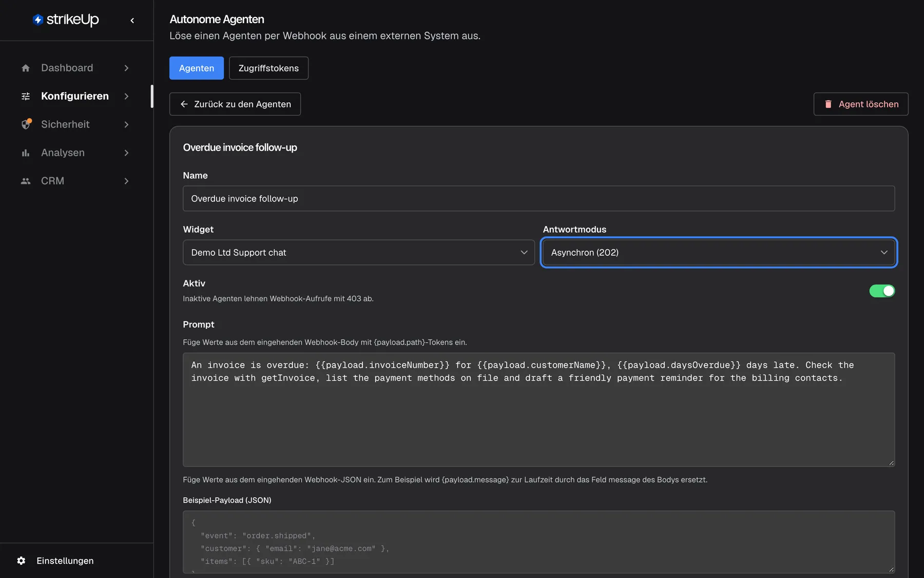Click the back arrow icon before Zurück

184,104
